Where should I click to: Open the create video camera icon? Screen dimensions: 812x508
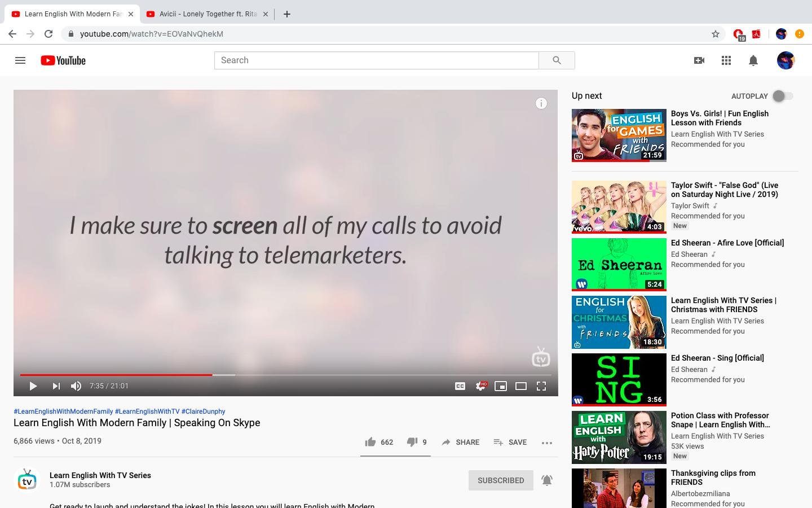699,60
